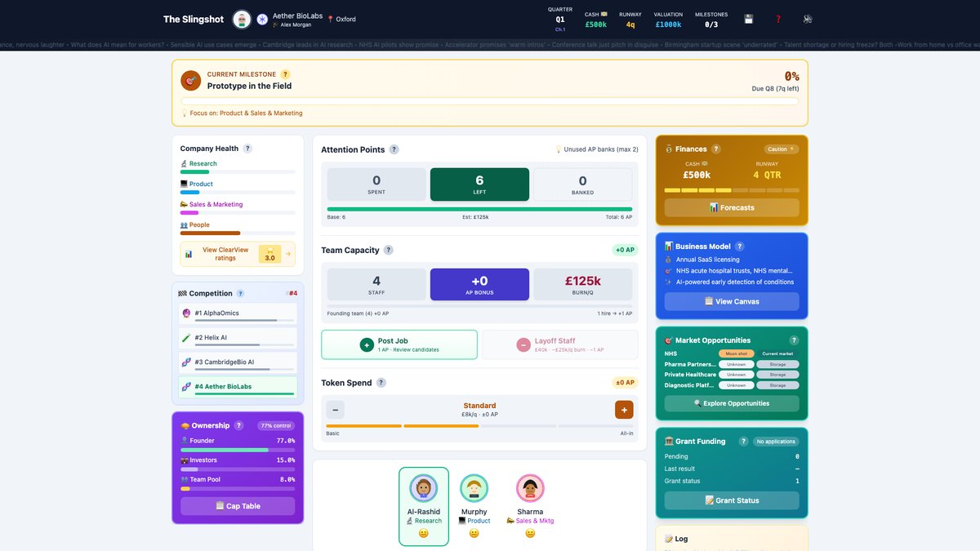Open Business Model help question mark

(739, 246)
